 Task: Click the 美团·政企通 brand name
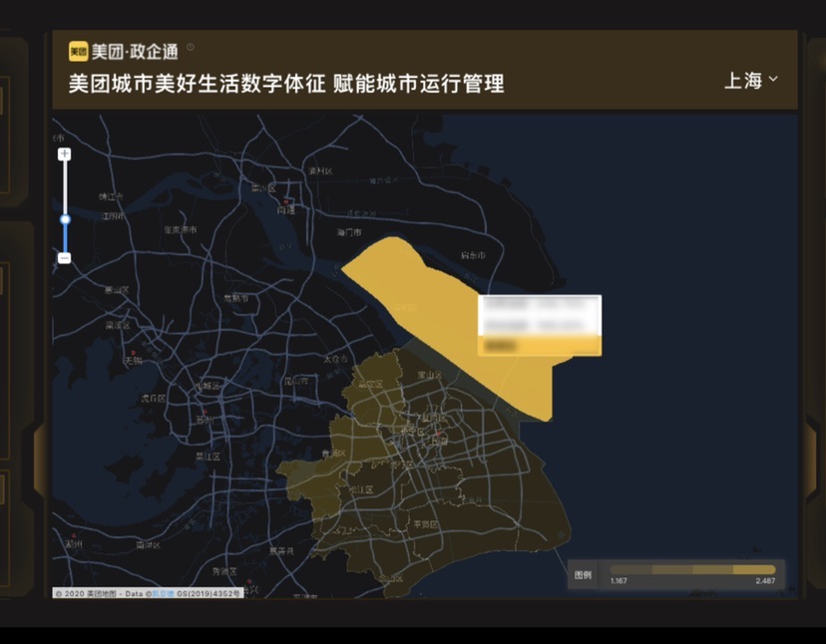(x=135, y=52)
